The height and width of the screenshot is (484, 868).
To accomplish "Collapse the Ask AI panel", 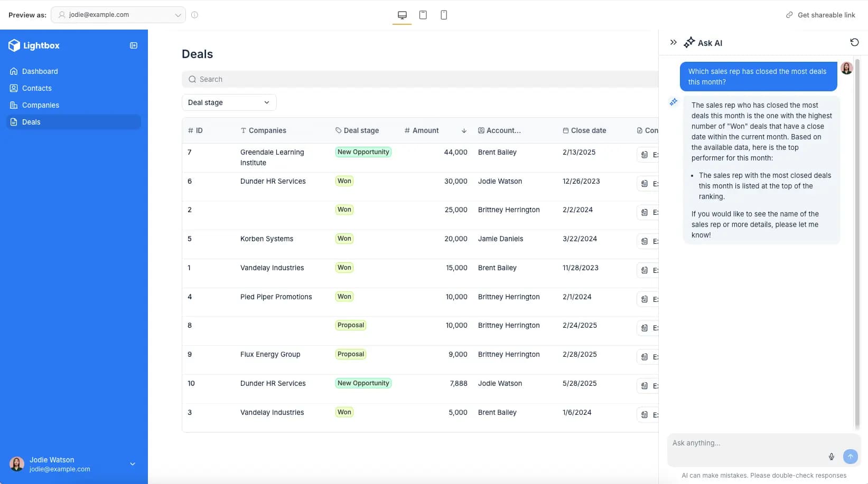I will point(673,42).
